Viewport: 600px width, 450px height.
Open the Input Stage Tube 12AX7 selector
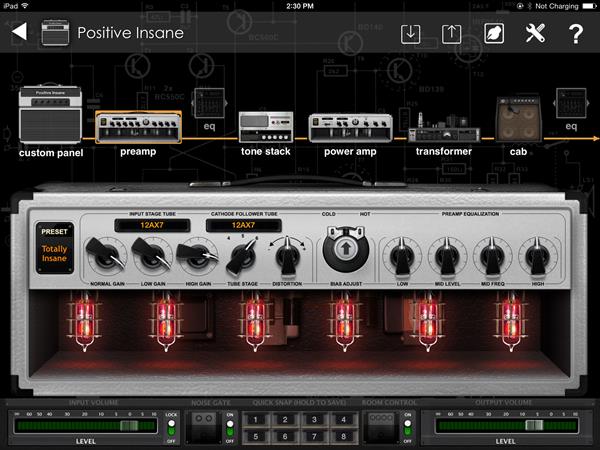coord(152,225)
